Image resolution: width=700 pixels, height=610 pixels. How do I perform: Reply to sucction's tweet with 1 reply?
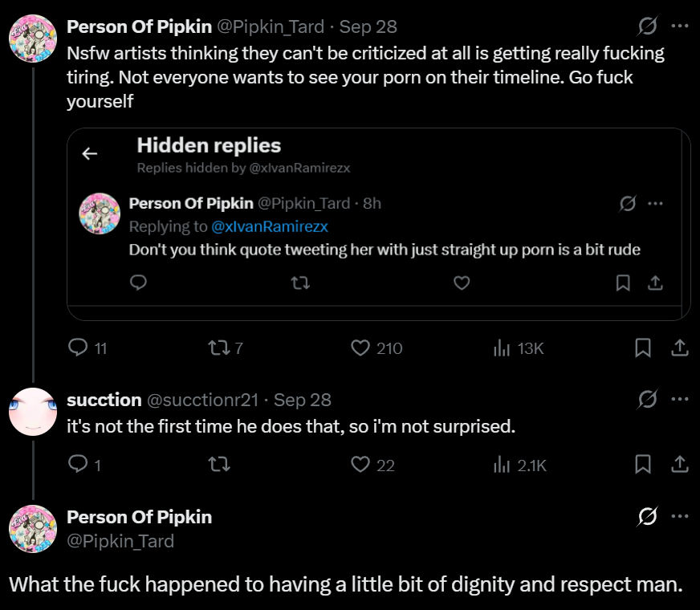click(x=78, y=464)
